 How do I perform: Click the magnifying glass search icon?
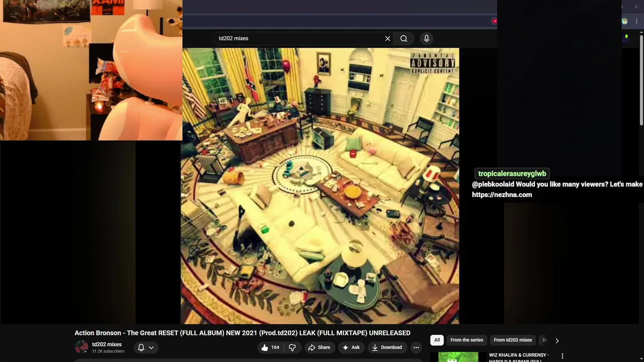click(404, 38)
